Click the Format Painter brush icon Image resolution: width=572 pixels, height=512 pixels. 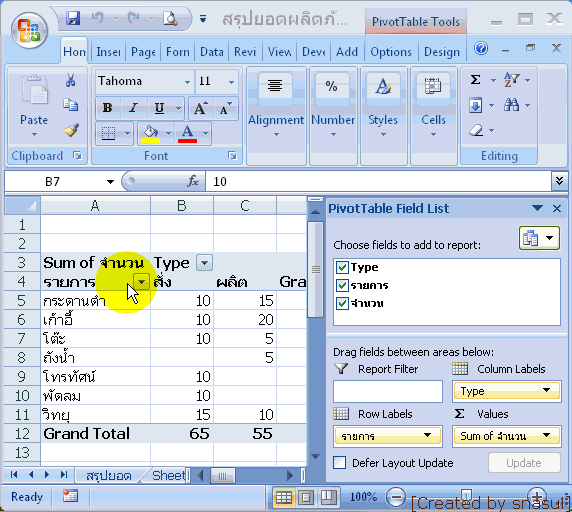point(71,130)
